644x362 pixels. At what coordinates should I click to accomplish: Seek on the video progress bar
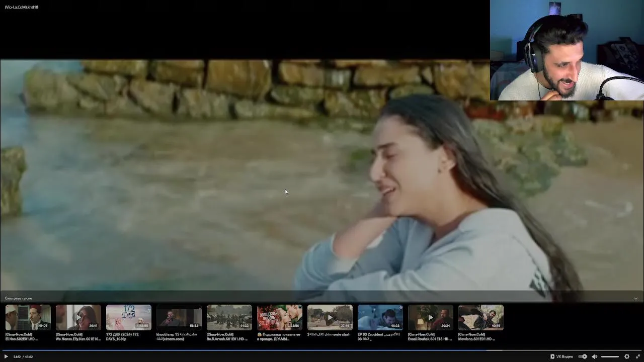tap(322, 350)
